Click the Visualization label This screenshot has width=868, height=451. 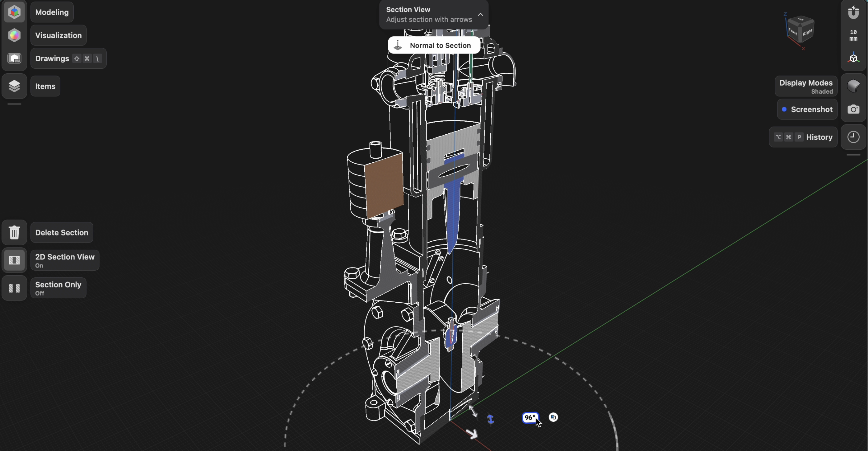point(58,35)
